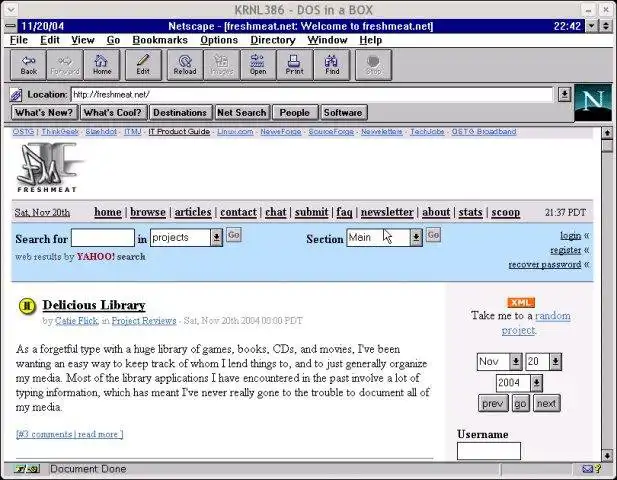
Task: Click the go date button
Action: click(520, 404)
